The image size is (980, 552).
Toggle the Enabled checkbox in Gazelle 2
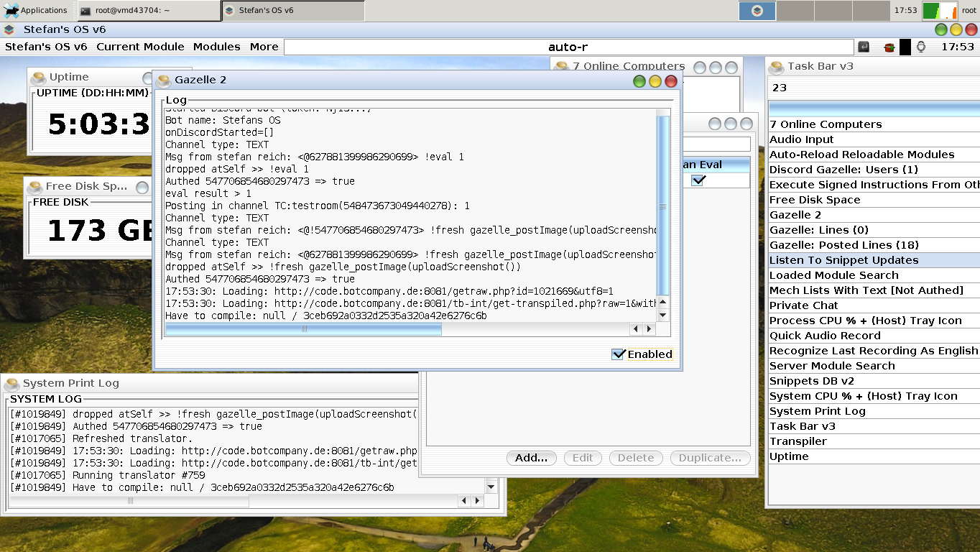[618, 354]
